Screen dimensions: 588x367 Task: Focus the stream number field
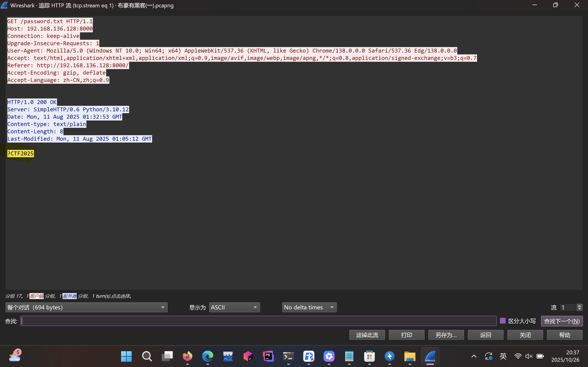pyautogui.click(x=568, y=307)
